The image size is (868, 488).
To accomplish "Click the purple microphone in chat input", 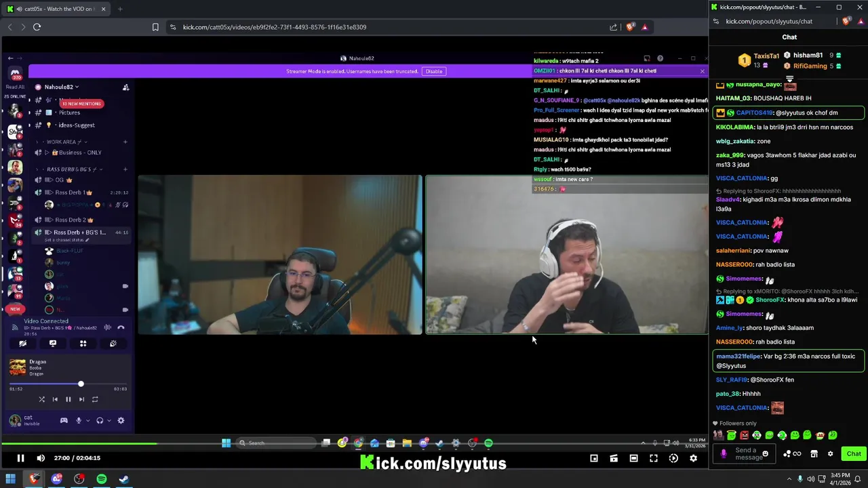I will point(723,454).
